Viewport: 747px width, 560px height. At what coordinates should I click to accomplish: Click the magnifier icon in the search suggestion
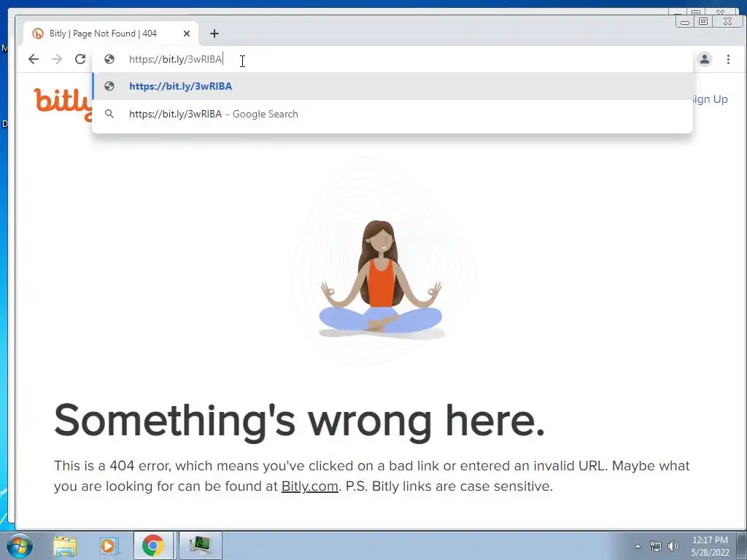point(109,114)
